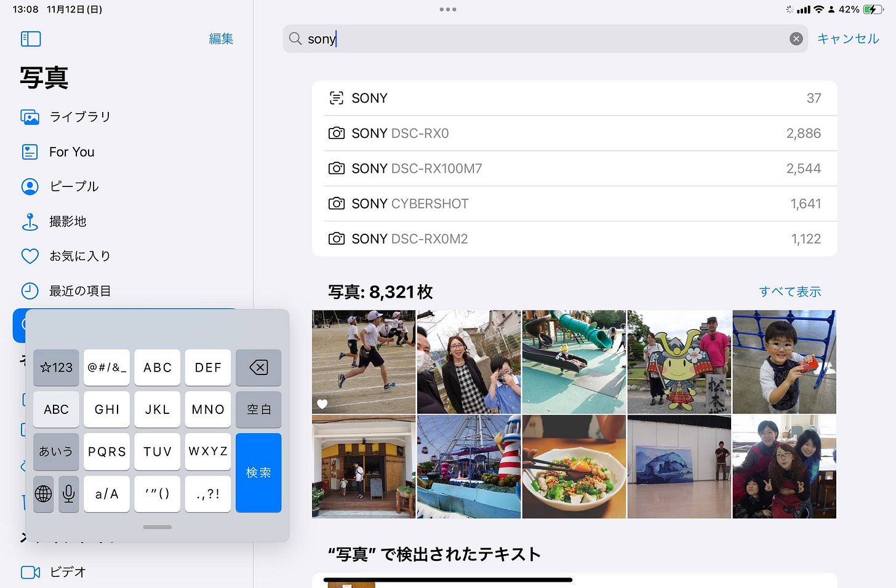The width and height of the screenshot is (896, 588).
Task: Tap the ☆123 numbers key
Action: [56, 368]
